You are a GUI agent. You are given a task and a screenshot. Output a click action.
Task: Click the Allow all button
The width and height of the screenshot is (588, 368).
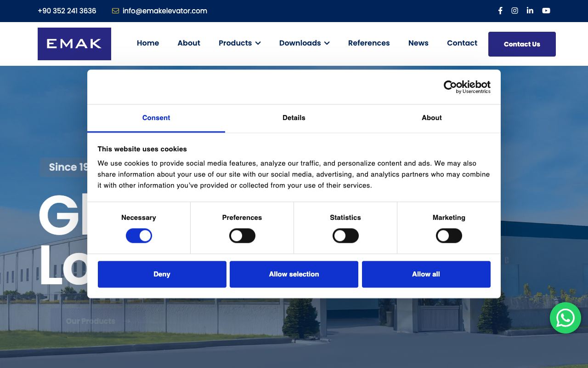[426, 274]
